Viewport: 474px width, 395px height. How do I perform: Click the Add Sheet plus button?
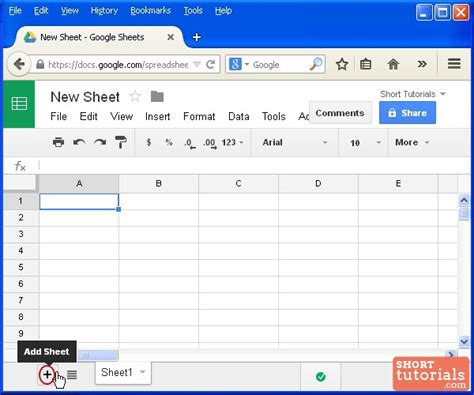(47, 374)
